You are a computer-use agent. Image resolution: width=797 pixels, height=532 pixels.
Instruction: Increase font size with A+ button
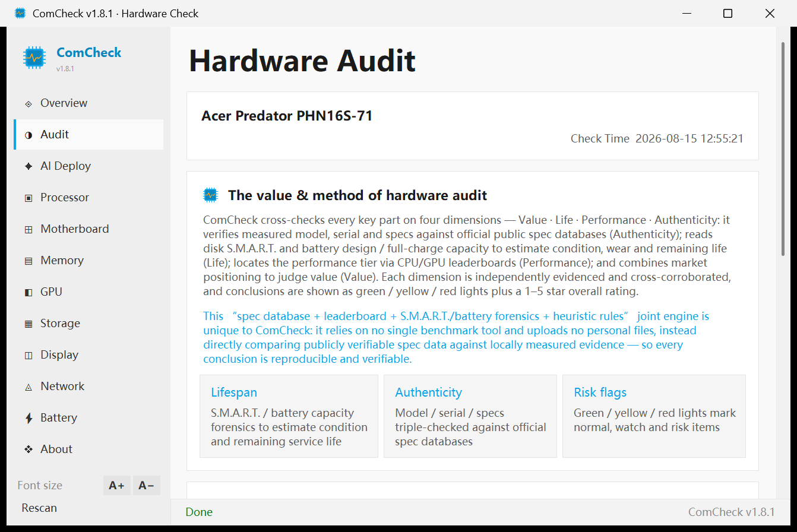116,486
